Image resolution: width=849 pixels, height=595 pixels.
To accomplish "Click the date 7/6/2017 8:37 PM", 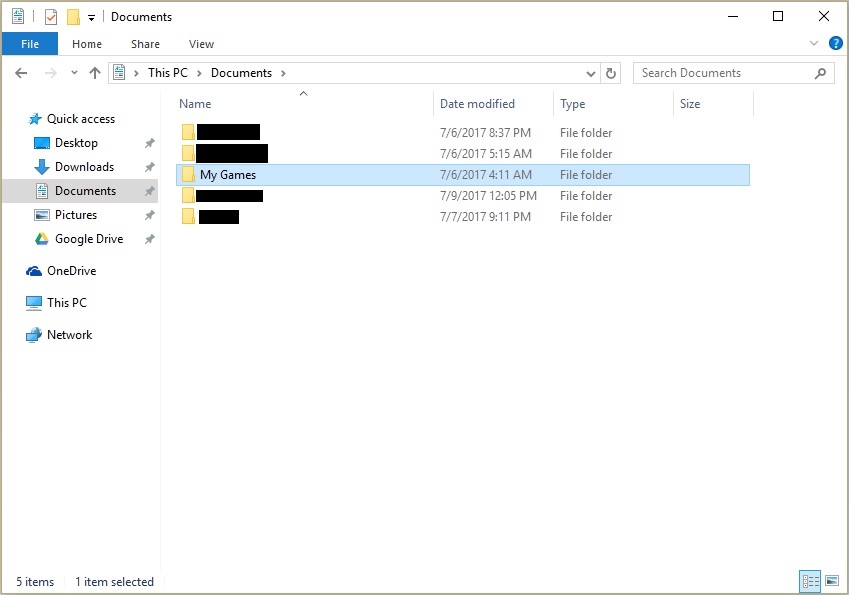I will (x=485, y=133).
